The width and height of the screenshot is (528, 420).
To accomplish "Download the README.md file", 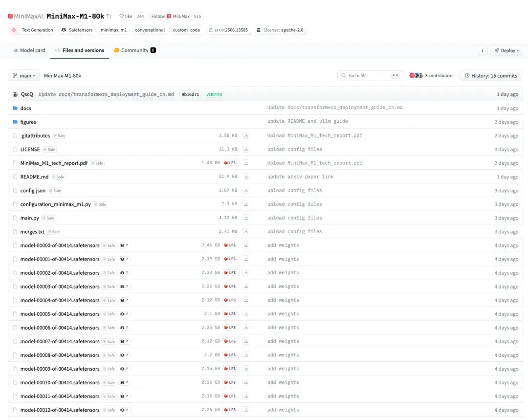I will tap(246, 177).
